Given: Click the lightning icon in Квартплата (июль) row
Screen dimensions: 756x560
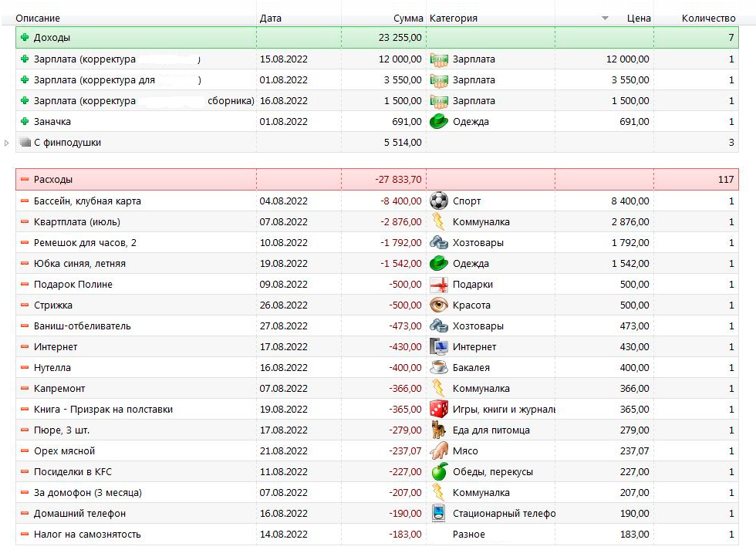Looking at the screenshot, I should tap(438, 221).
